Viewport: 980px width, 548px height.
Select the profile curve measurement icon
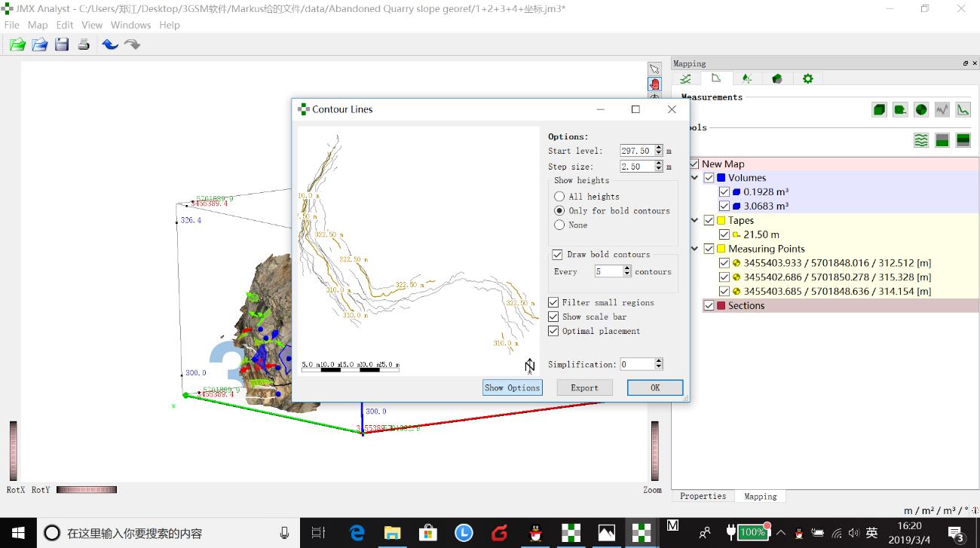[x=963, y=110]
